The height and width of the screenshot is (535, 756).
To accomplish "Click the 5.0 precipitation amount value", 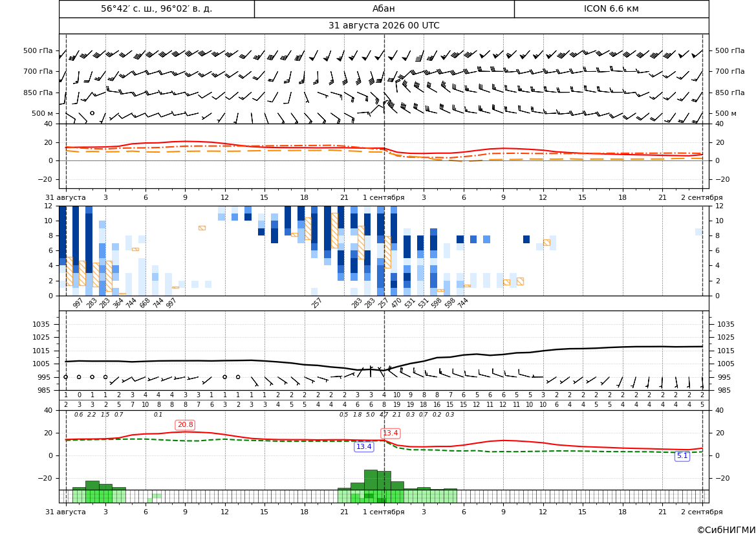I will (371, 415).
